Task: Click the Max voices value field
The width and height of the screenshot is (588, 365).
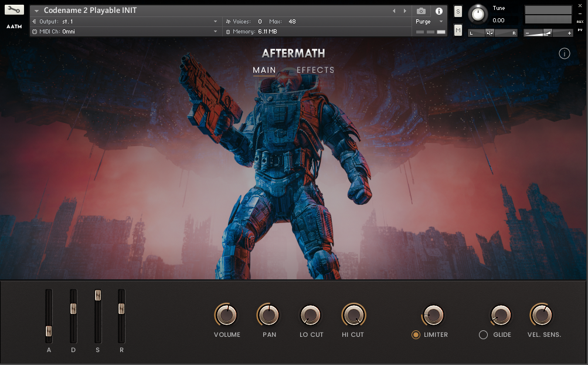Action: [x=292, y=22]
